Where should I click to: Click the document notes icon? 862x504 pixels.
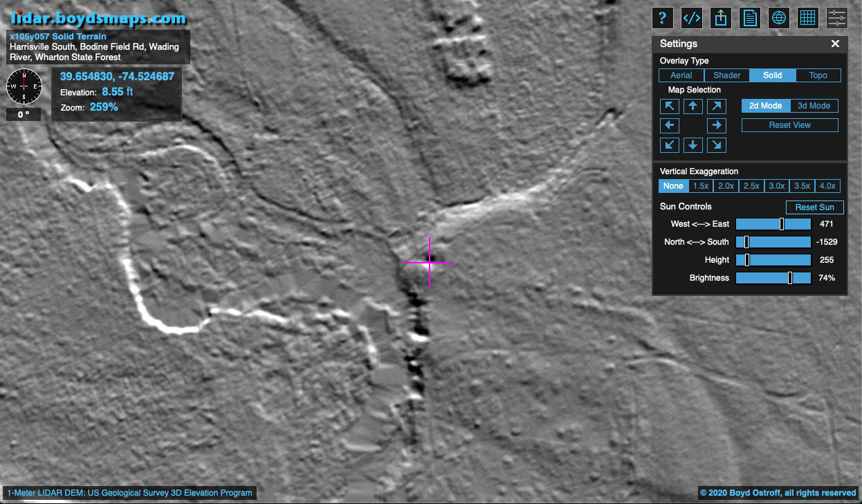click(x=750, y=18)
